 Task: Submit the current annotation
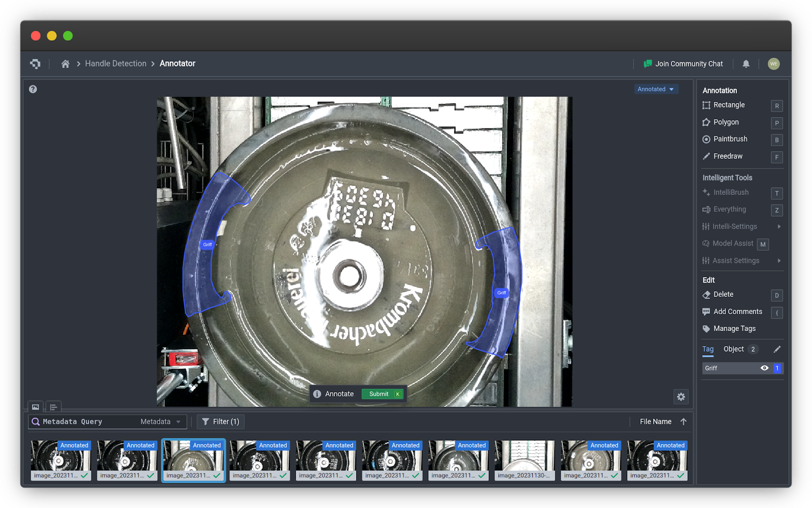pyautogui.click(x=383, y=394)
